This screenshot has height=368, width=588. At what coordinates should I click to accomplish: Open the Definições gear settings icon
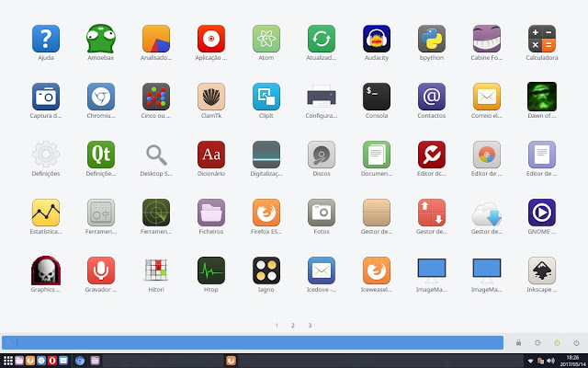(x=46, y=155)
